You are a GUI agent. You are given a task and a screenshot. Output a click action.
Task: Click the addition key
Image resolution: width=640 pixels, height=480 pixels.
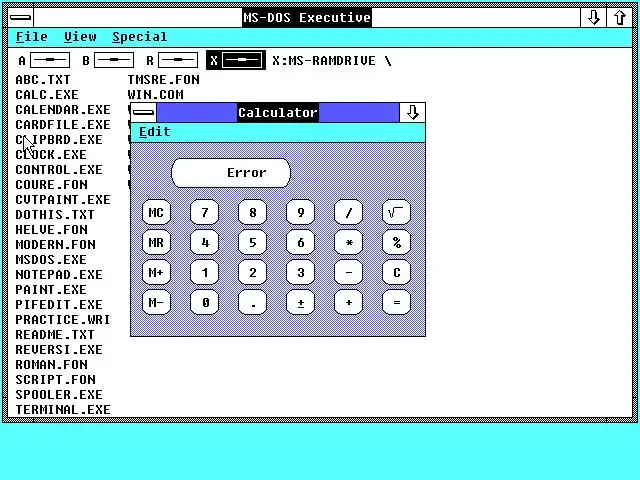click(x=349, y=302)
